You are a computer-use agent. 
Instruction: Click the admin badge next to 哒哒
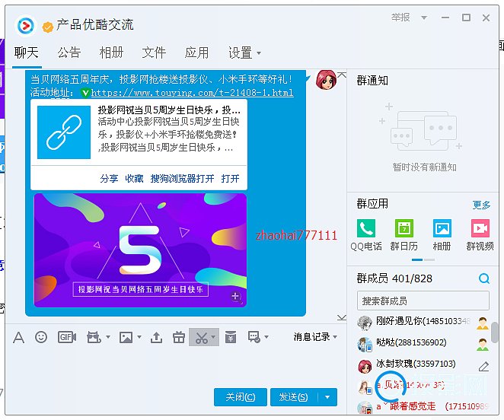tap(483, 345)
